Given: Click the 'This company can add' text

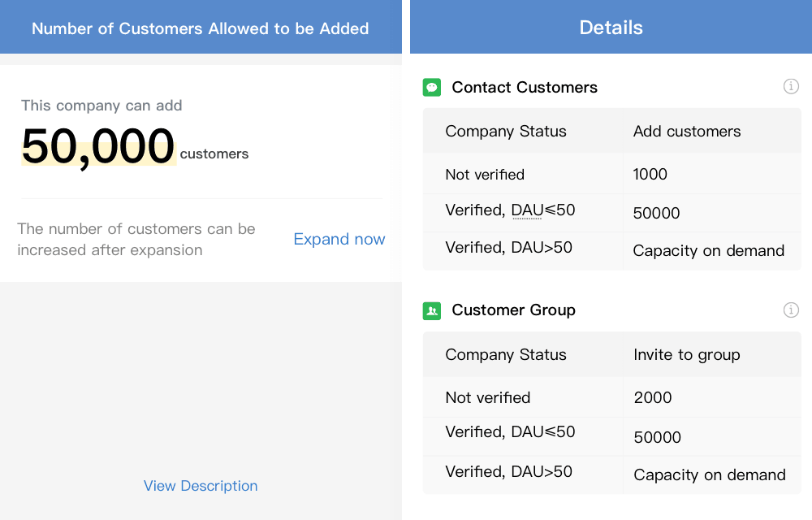Looking at the screenshot, I should (x=101, y=106).
